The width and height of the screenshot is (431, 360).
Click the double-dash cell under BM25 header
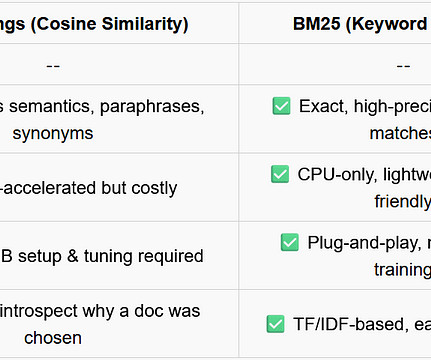403,66
